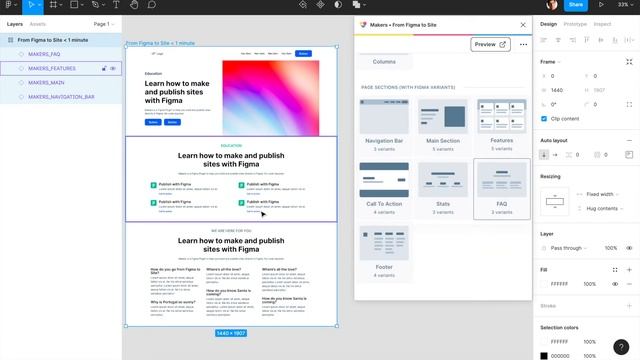Click the Preview button in plugin
The height and width of the screenshot is (360, 640).
coord(490,44)
